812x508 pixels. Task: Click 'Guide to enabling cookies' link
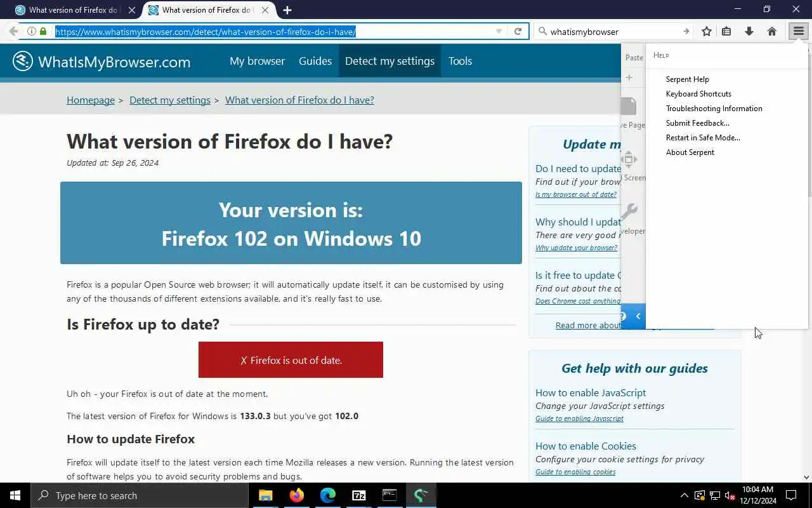575,472
